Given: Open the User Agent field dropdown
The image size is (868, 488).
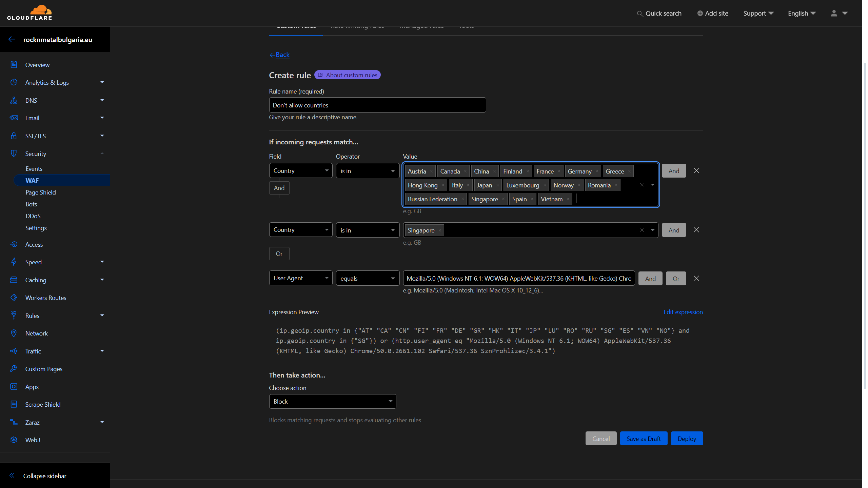Looking at the screenshot, I should (x=300, y=278).
